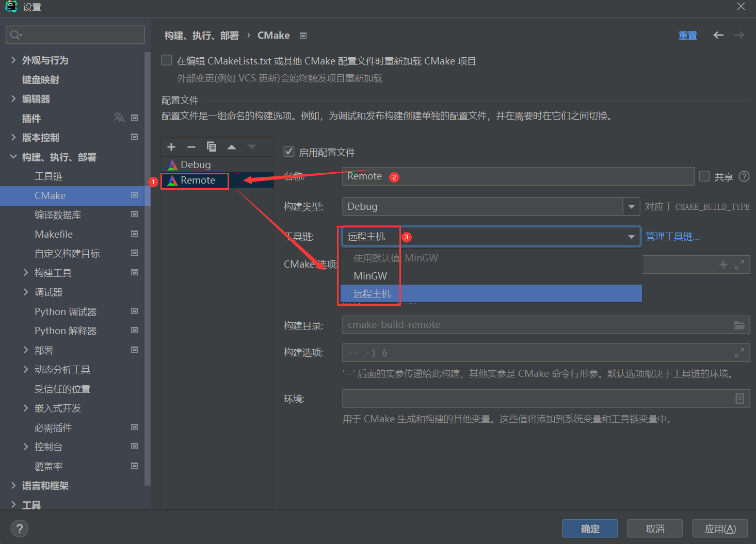Open help with the question mark button
756x544 pixels.
tap(19, 529)
